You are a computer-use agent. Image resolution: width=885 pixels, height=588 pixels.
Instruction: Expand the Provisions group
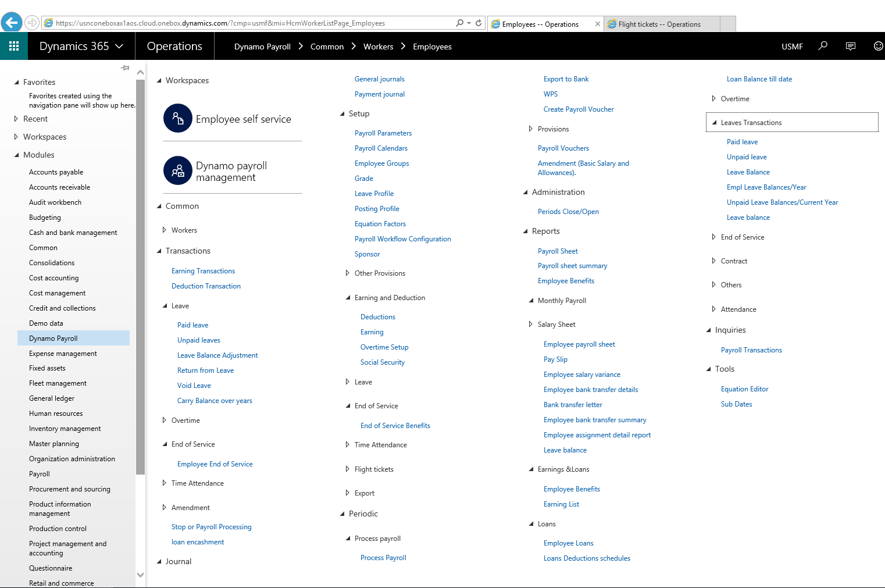[x=531, y=129]
